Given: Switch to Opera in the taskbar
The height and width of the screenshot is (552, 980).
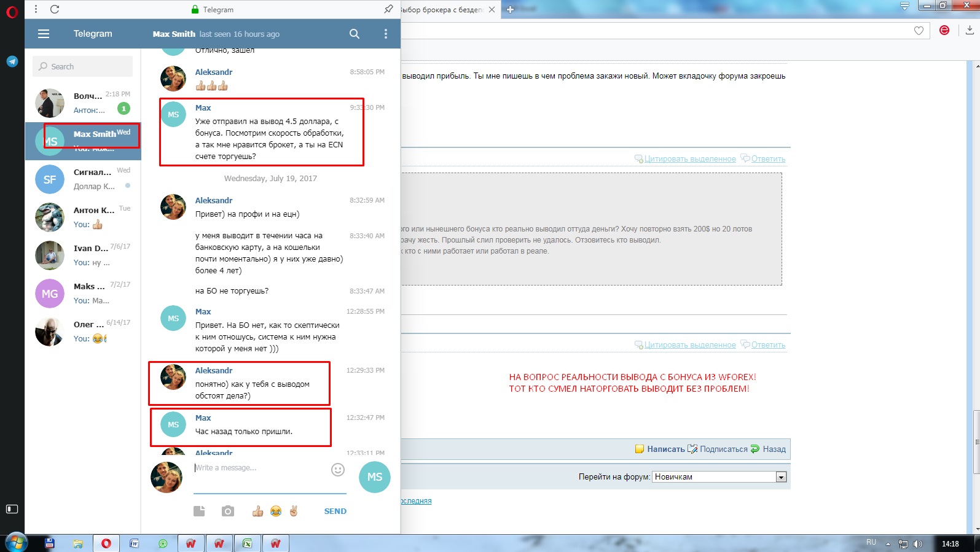Looking at the screenshot, I should 106,543.
